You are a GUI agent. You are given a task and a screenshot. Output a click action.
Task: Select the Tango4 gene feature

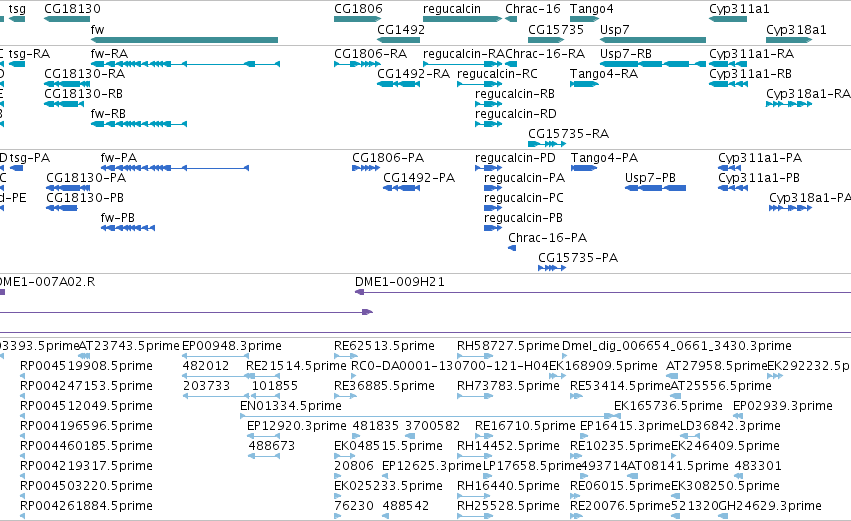[584, 19]
